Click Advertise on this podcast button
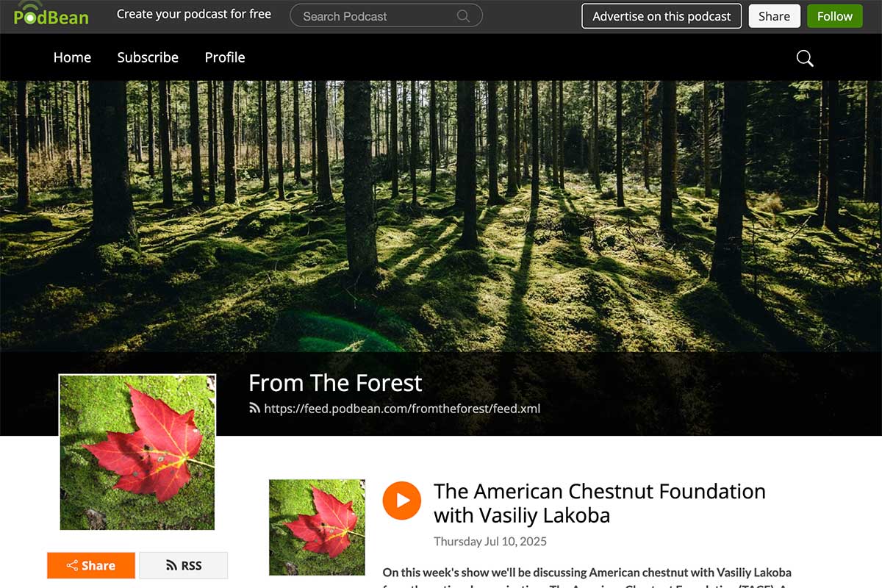 [x=661, y=16]
